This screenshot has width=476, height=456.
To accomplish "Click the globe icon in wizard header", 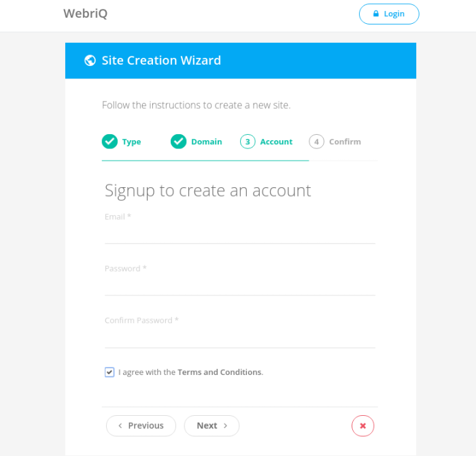I will (x=90, y=61).
